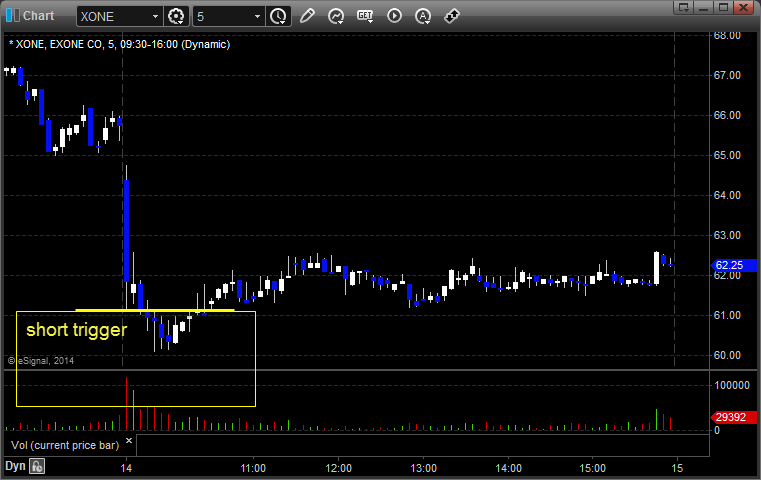Close the Vol study pane with X

129,441
